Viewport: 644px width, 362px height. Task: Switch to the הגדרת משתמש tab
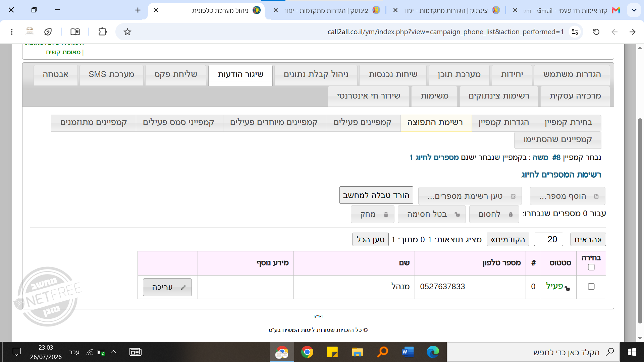coord(572,75)
